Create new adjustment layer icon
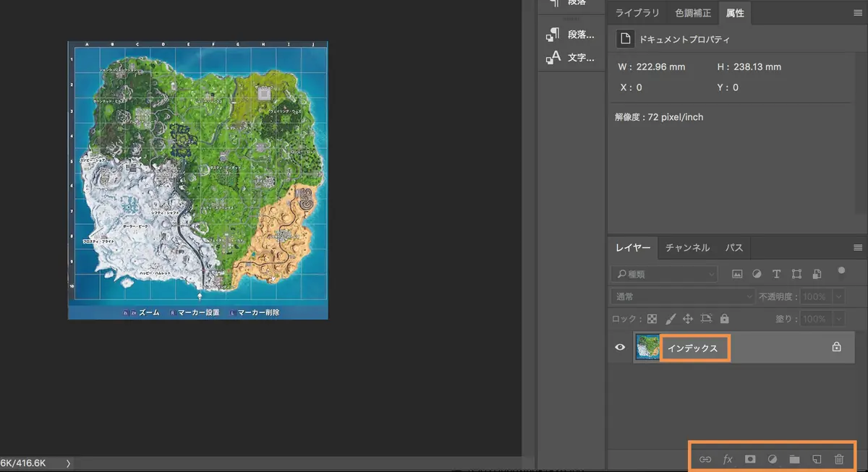Screen dimensions: 868x472 click(x=772, y=459)
